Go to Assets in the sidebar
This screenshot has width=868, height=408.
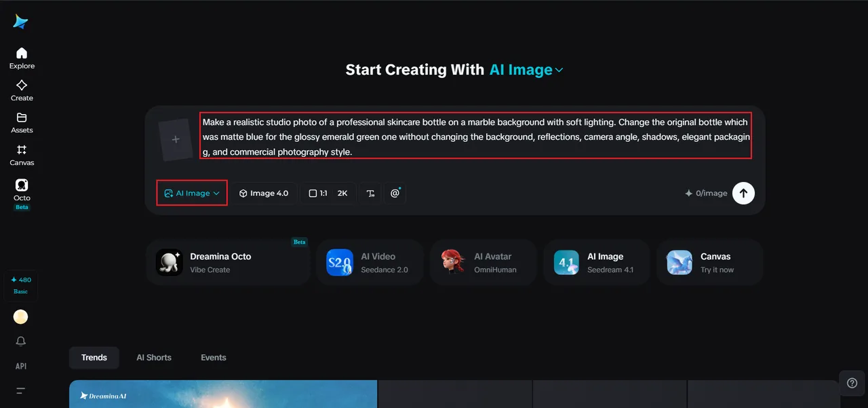22,123
